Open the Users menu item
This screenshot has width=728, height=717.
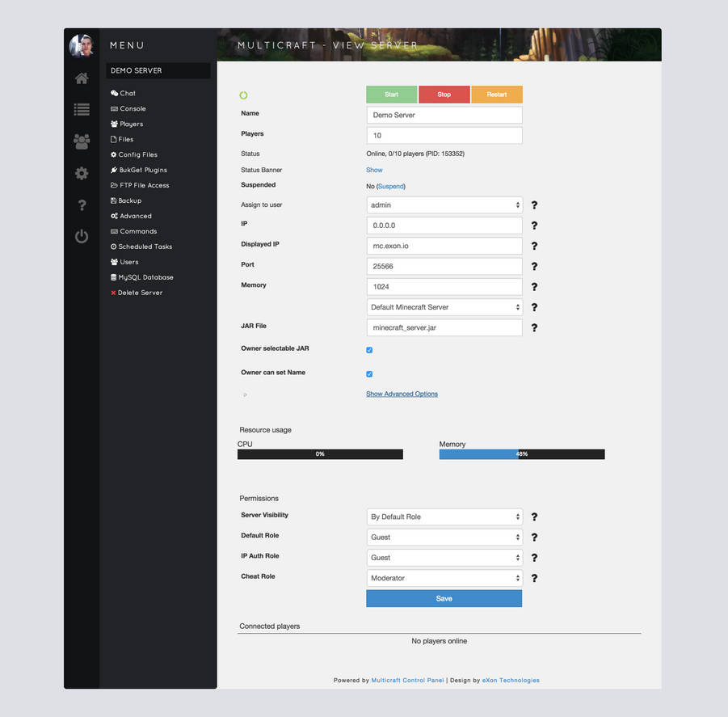pyautogui.click(x=124, y=261)
